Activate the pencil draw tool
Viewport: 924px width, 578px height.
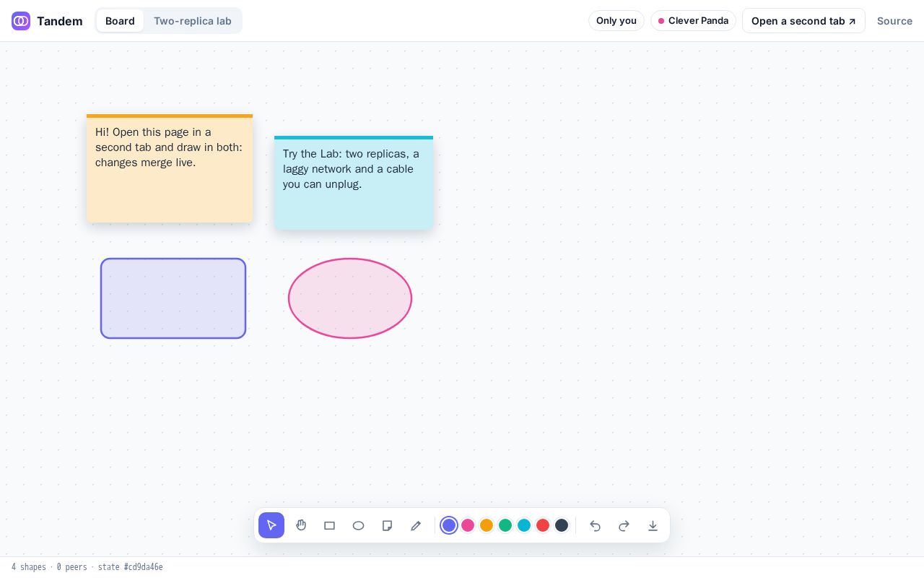click(416, 525)
